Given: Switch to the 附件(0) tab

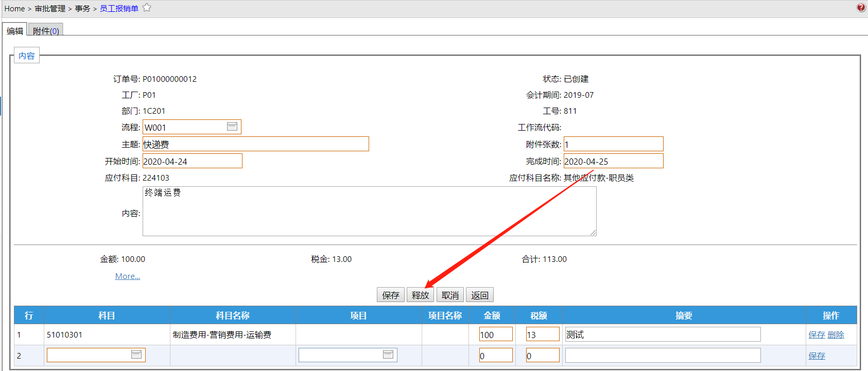Looking at the screenshot, I should point(46,30).
